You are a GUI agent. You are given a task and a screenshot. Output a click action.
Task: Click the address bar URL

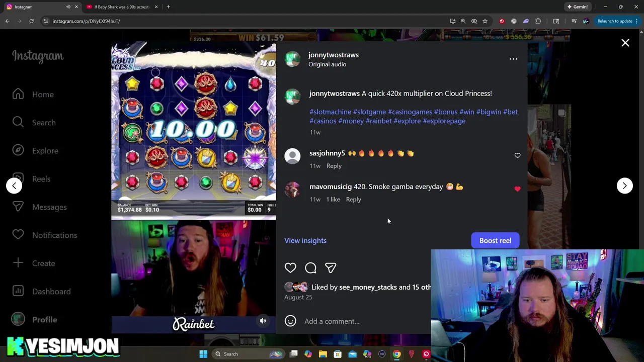tap(86, 21)
